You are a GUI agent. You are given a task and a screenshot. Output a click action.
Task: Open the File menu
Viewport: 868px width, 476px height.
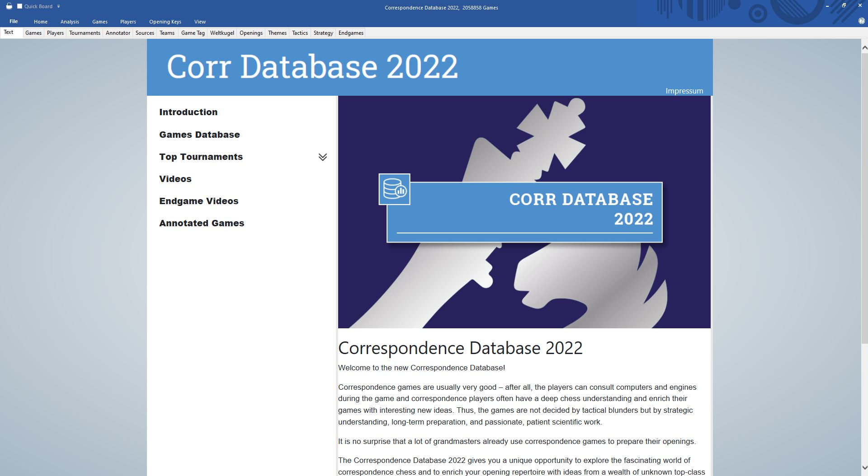coord(14,21)
